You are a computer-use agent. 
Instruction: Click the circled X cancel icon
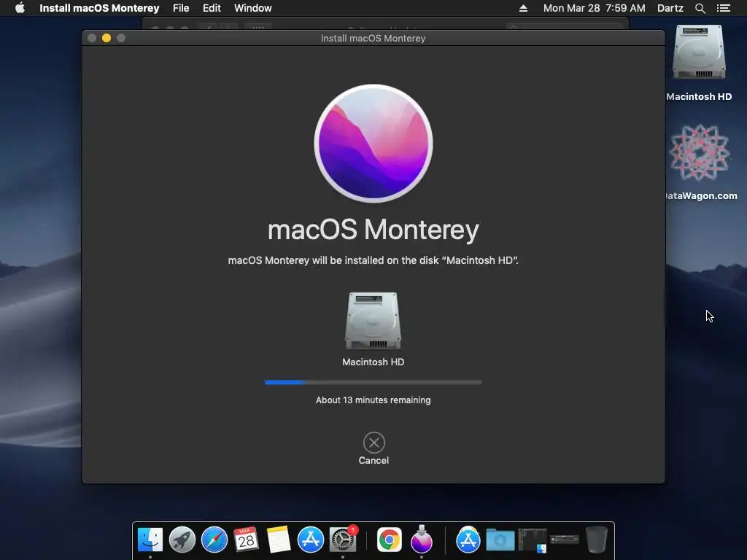point(374,443)
